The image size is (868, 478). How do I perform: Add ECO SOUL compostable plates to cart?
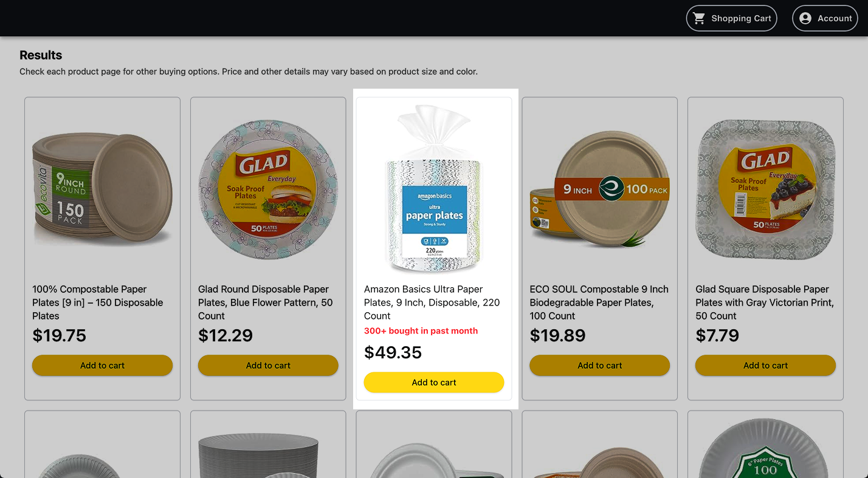599,365
